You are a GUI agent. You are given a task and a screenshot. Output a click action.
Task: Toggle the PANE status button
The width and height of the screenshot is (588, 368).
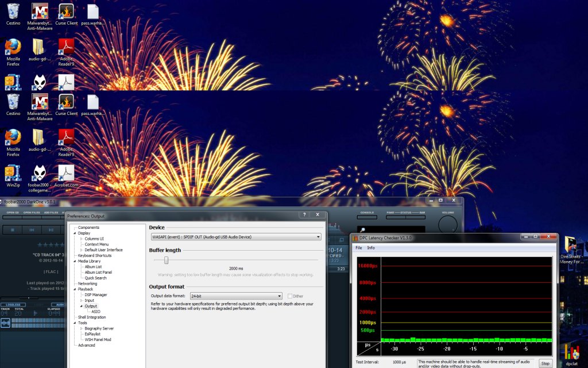pyautogui.click(x=396, y=217)
